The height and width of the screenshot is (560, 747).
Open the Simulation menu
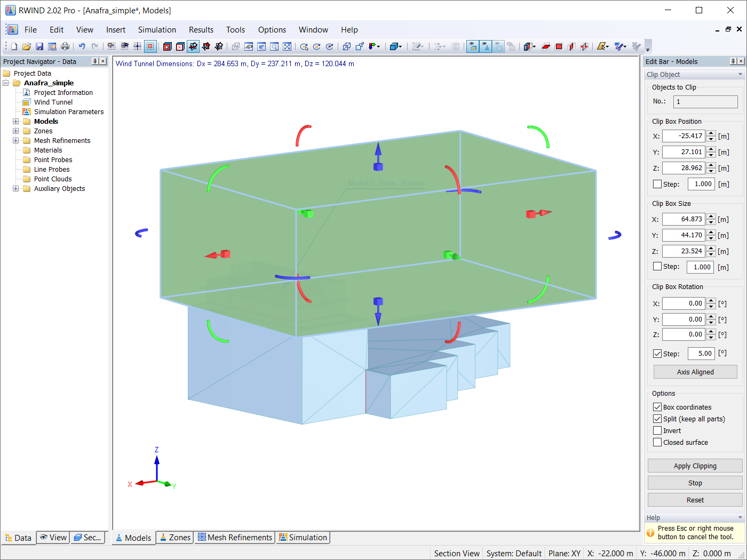coord(157,30)
